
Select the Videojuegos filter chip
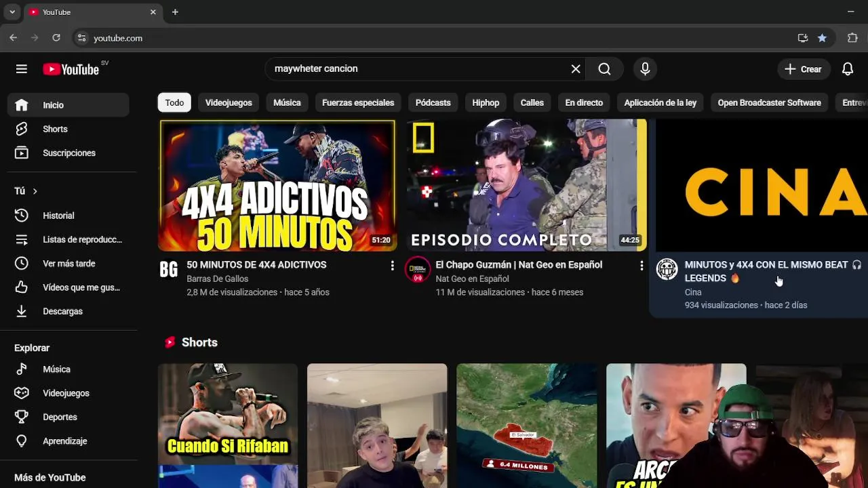(229, 102)
